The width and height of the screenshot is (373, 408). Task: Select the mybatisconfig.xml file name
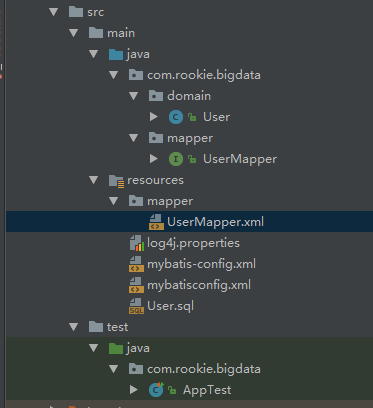(x=199, y=285)
